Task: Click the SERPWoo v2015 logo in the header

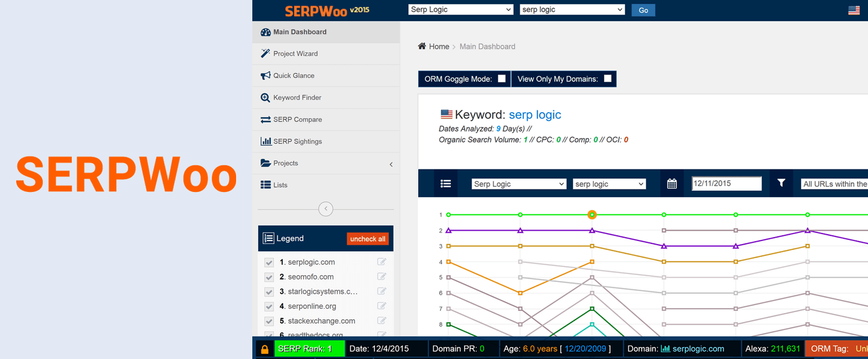Action: click(327, 10)
